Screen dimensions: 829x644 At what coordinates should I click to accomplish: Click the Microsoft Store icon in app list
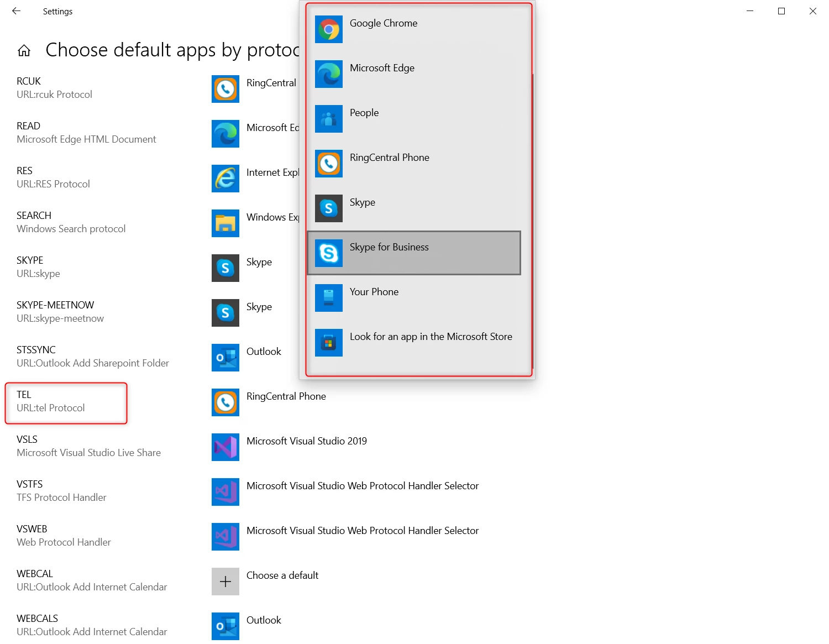pyautogui.click(x=329, y=343)
